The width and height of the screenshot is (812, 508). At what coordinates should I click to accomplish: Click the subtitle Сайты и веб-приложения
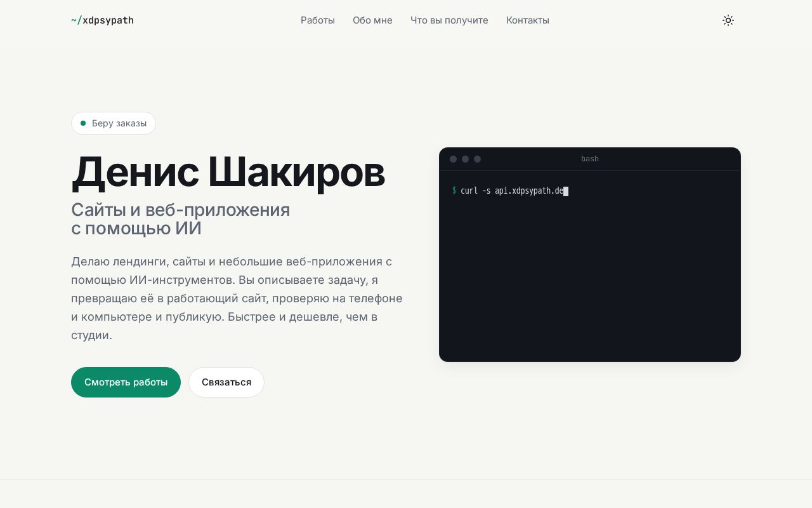tap(181, 210)
